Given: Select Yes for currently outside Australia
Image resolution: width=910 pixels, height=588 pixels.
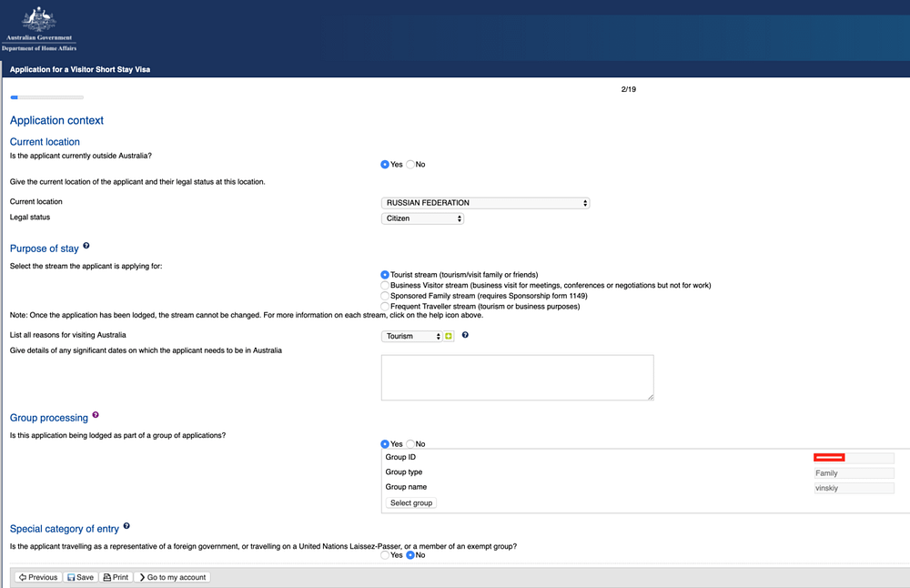Looking at the screenshot, I should point(385,164).
